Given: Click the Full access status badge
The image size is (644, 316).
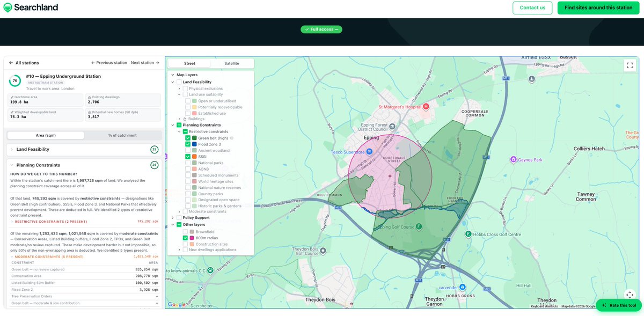Looking at the screenshot, I should [x=321, y=30].
